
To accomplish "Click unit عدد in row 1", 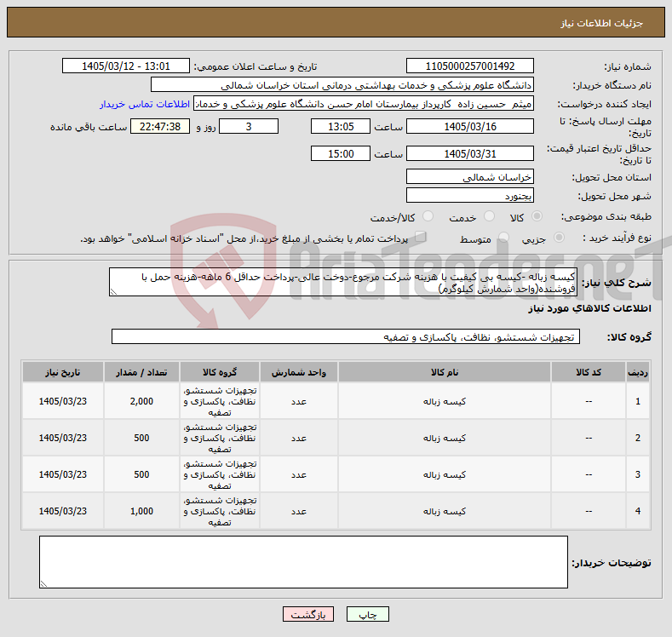I will [x=299, y=401].
